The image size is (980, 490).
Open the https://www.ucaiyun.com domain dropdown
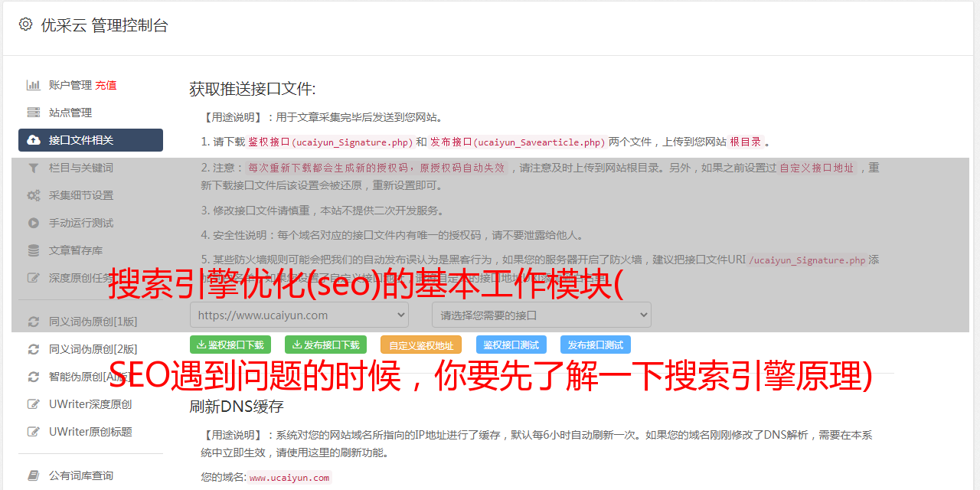point(299,315)
